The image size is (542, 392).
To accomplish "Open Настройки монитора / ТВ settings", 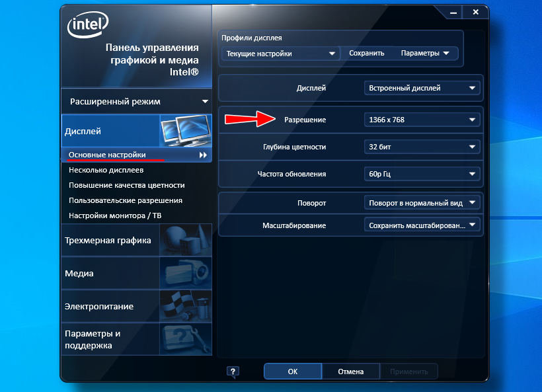I will [115, 216].
